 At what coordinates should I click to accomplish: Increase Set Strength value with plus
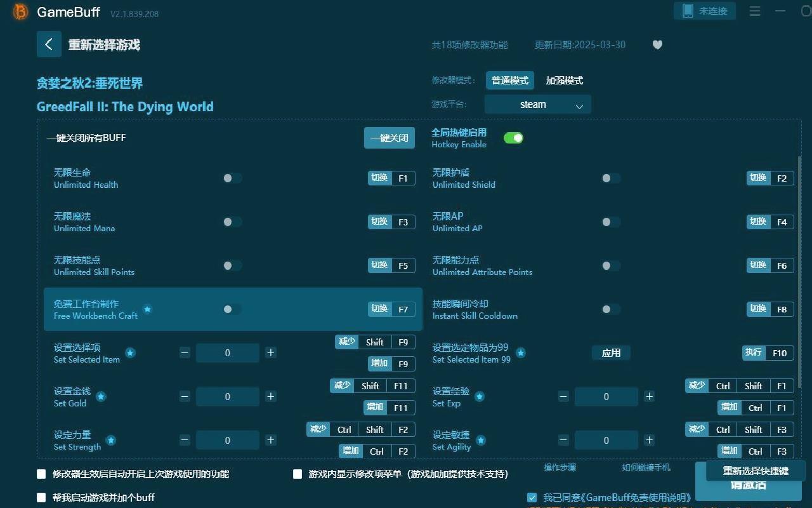pos(270,440)
